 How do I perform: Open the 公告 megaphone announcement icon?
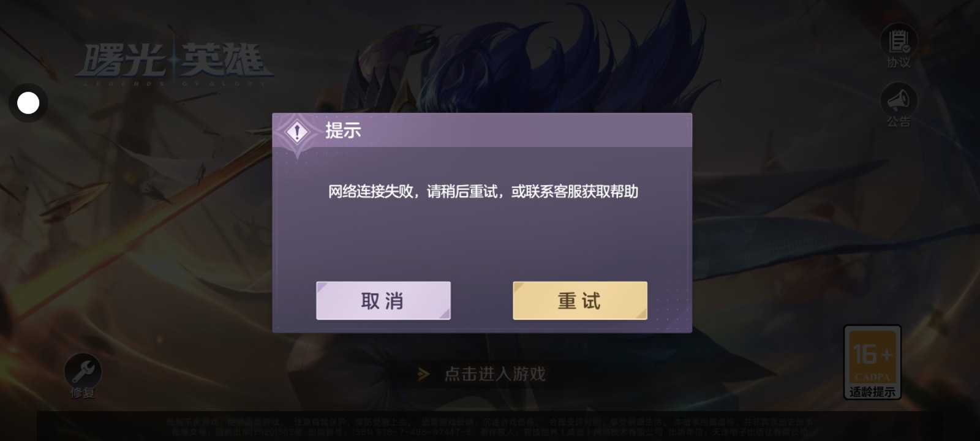click(899, 100)
